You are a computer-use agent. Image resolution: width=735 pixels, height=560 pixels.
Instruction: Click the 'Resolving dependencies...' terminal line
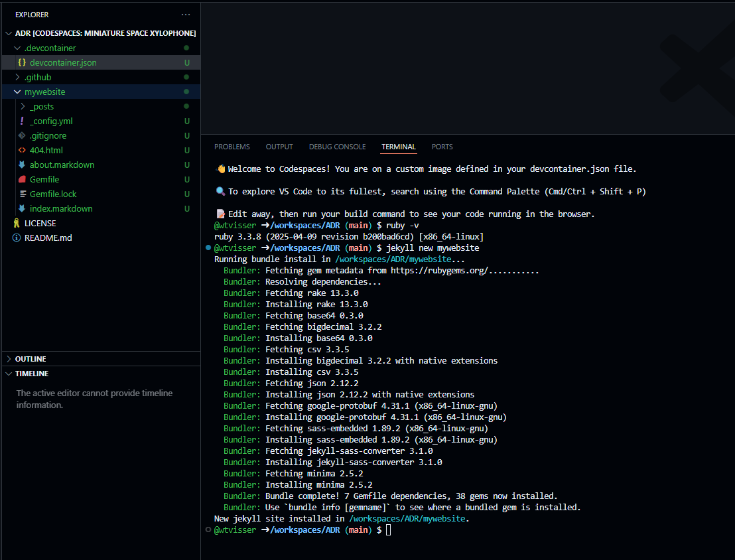(x=302, y=282)
